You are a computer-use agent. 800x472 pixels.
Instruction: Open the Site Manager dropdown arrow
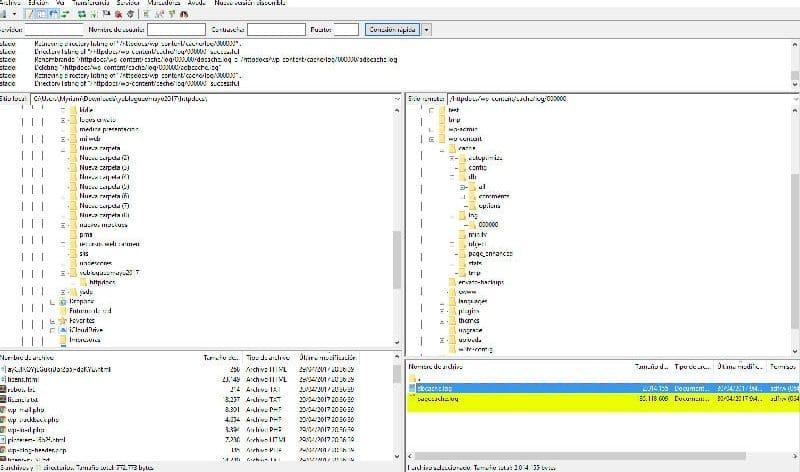(x=14, y=14)
